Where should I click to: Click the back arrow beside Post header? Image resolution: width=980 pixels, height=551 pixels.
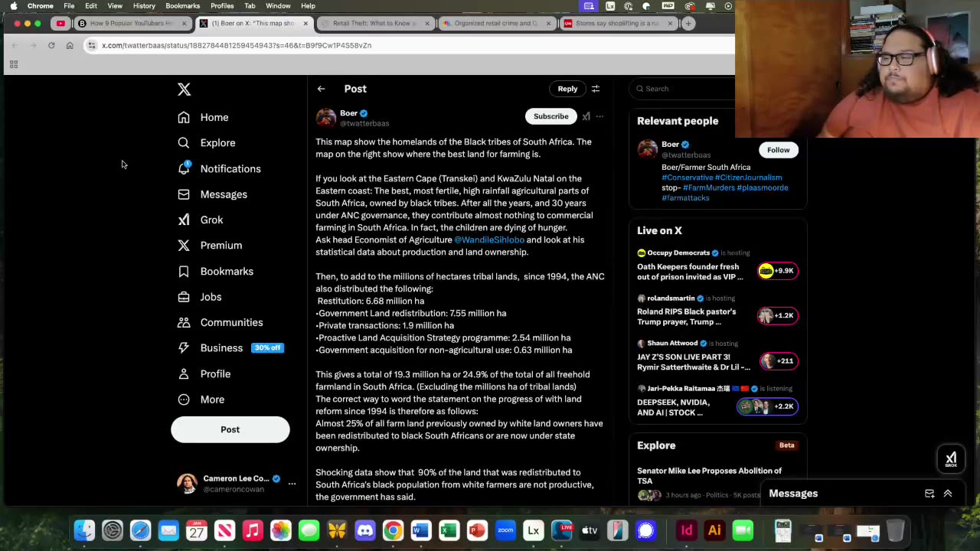[321, 89]
